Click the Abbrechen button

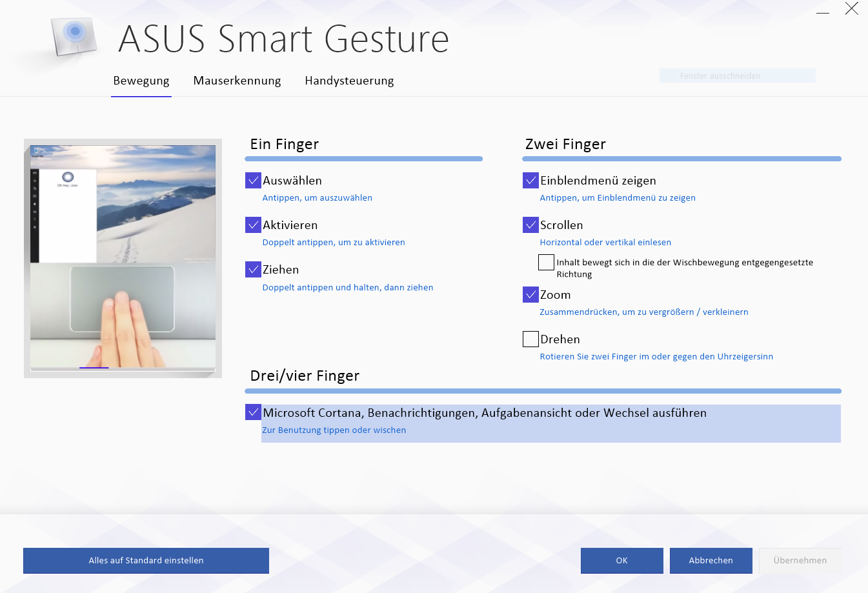click(x=711, y=561)
